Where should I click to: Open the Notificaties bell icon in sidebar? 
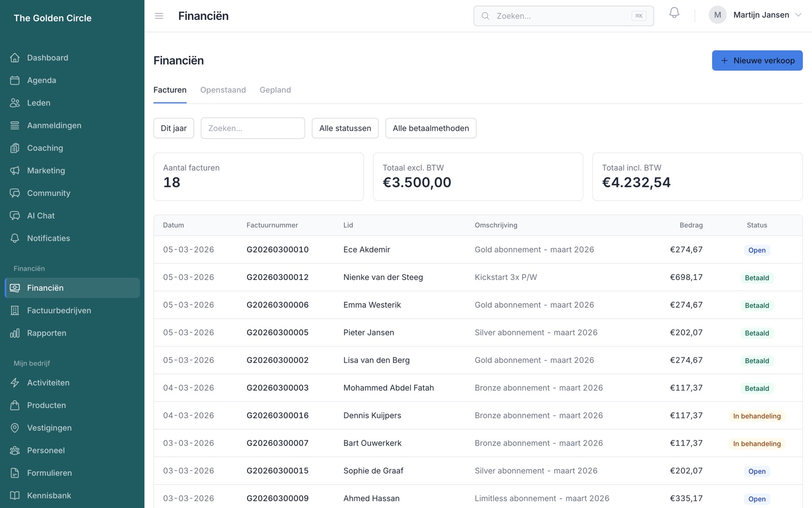[15, 238]
